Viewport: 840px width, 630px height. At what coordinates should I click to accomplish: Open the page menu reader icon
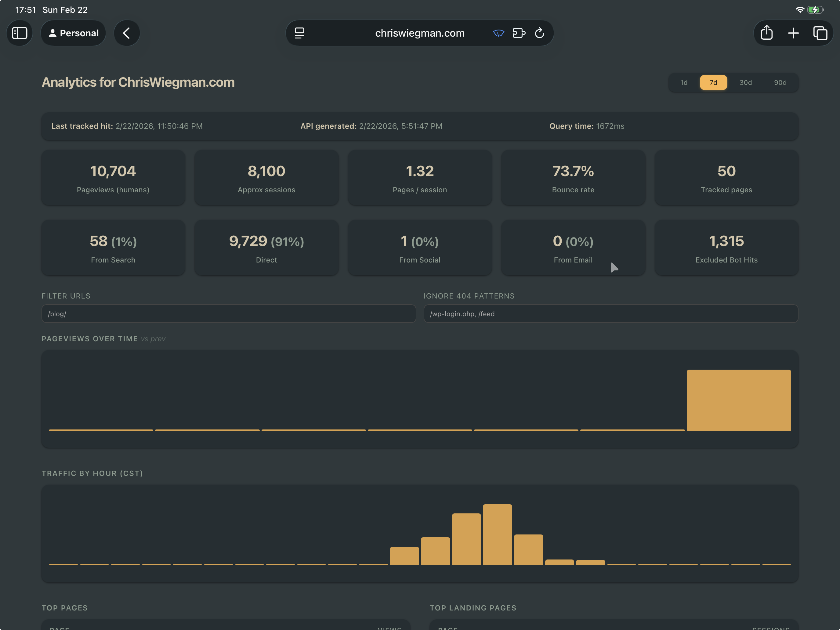300,33
